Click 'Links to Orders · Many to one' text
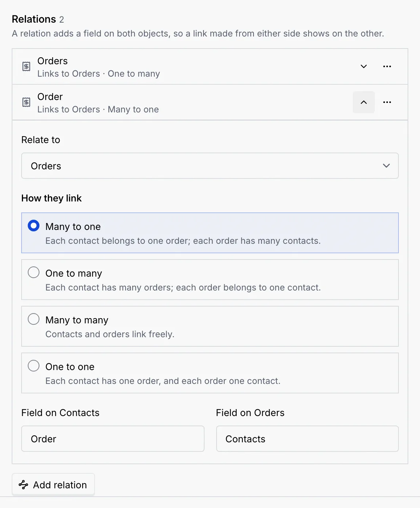The height and width of the screenshot is (508, 420). point(98,109)
